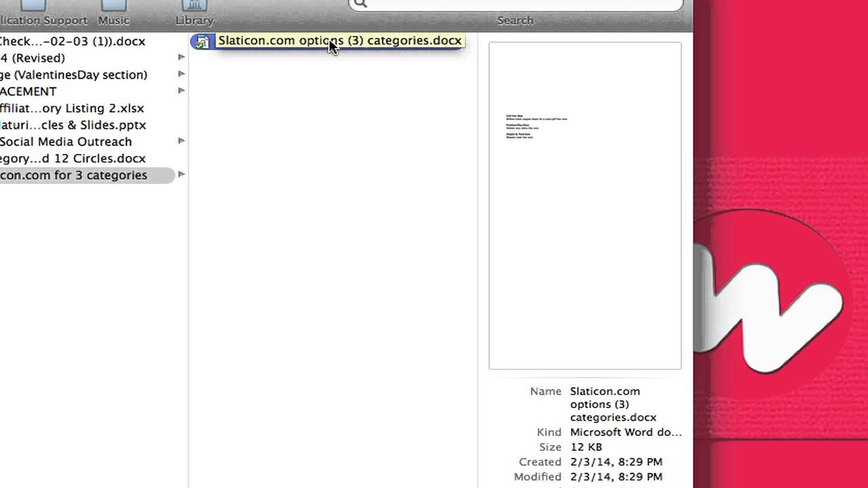Click inside the Finder search field
The width and height of the screenshot is (868, 488).
click(x=515, y=4)
